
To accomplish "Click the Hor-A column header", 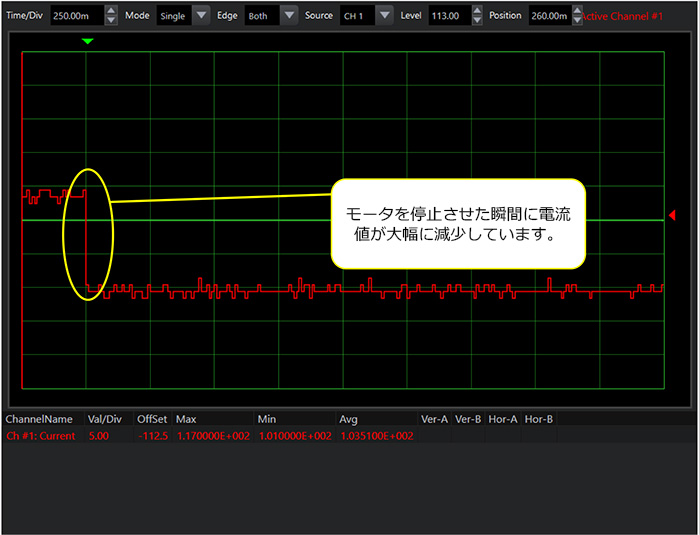I will click(x=503, y=419).
